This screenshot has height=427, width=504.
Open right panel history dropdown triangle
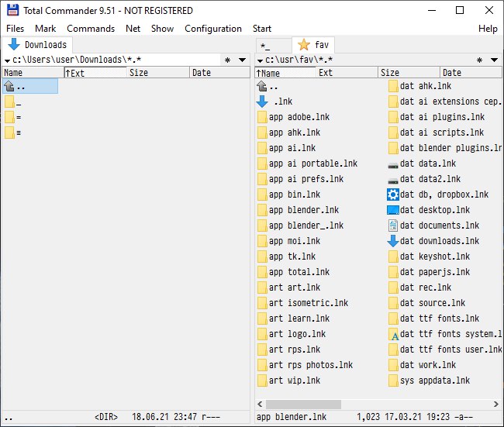[495, 60]
